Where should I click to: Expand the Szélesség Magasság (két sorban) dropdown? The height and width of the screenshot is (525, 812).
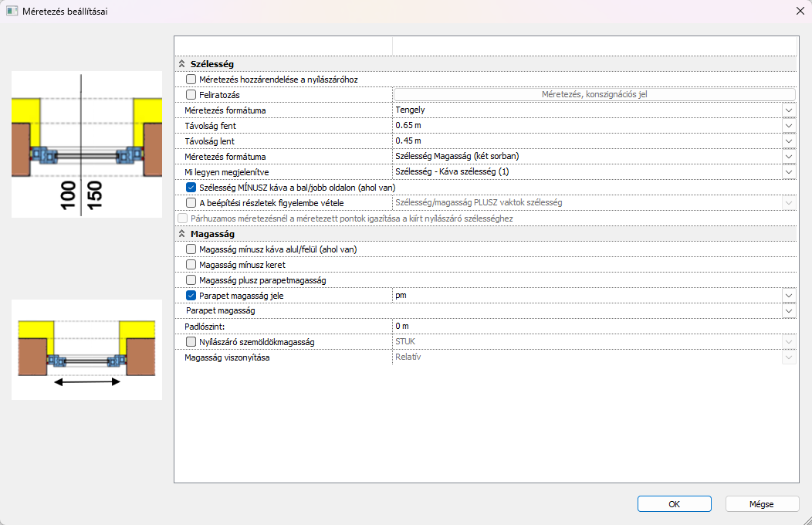tap(788, 157)
